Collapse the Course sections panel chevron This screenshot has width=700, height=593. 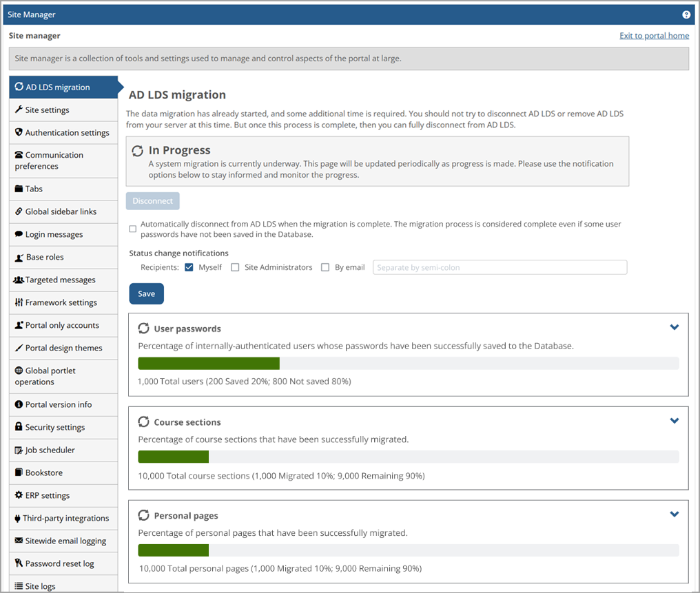tap(674, 421)
